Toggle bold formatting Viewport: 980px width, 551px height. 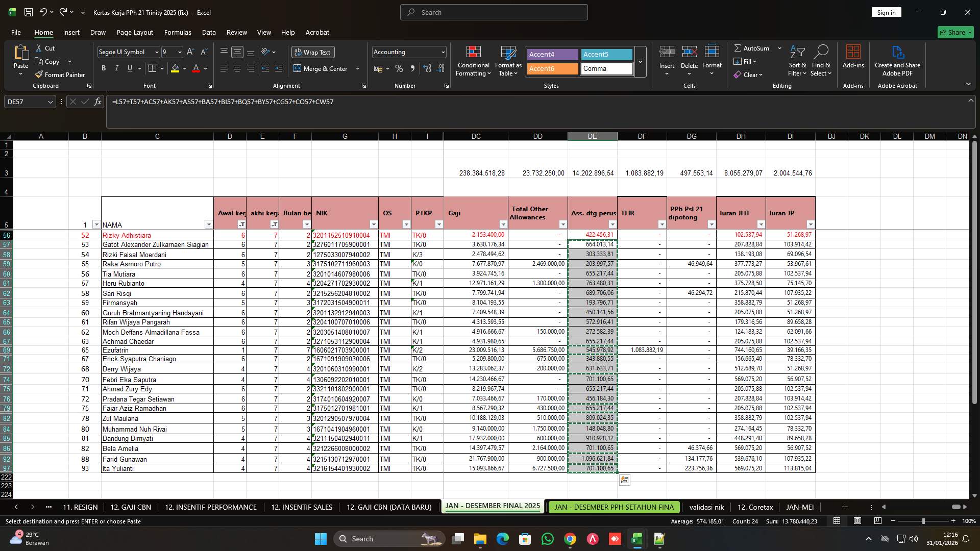(103, 68)
